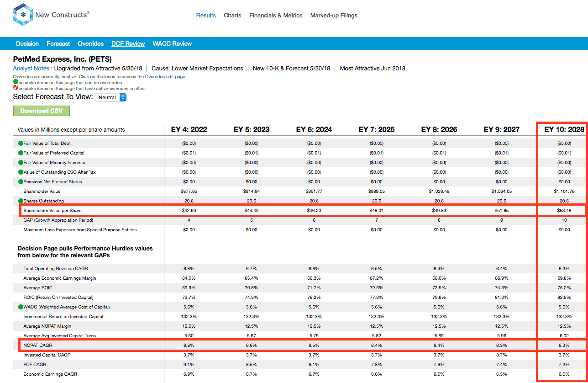The height and width of the screenshot is (383, 588).
Task: Open the Financials & Metrics section
Action: 276,15
